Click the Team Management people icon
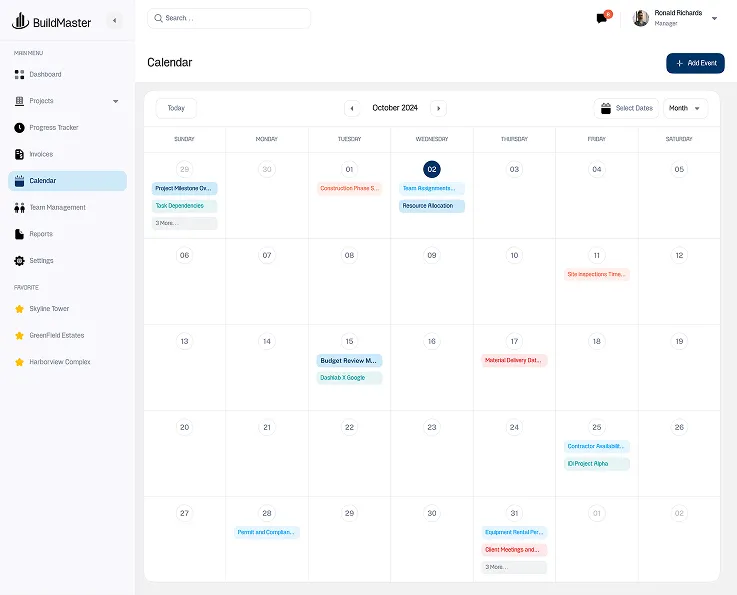 tap(20, 208)
